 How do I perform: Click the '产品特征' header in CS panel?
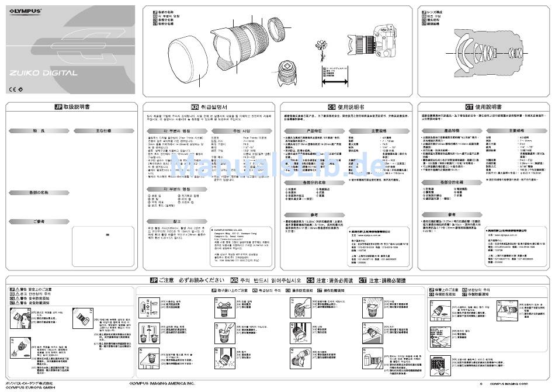pos(314,131)
